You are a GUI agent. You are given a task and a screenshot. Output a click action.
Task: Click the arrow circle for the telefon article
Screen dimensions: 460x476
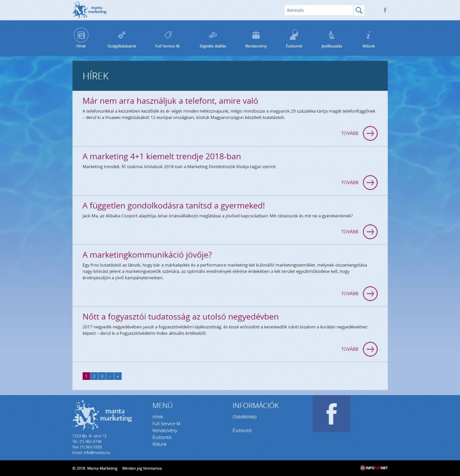[x=370, y=133]
